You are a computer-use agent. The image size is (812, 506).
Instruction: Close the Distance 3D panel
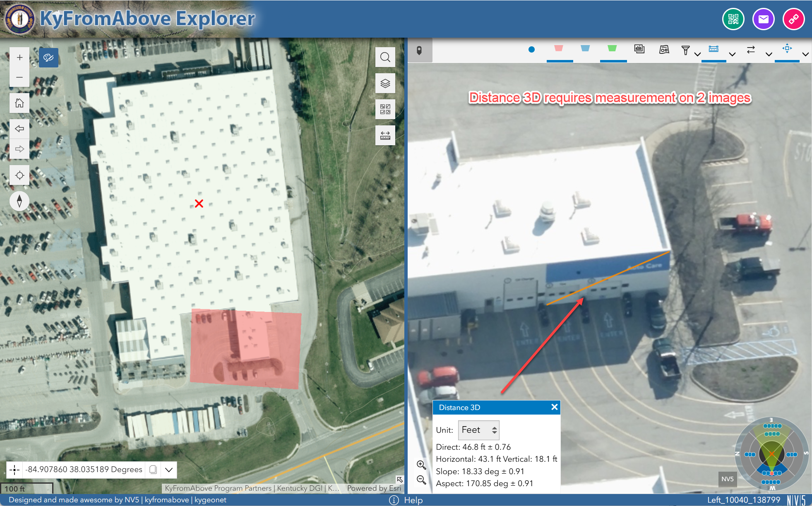tap(554, 407)
